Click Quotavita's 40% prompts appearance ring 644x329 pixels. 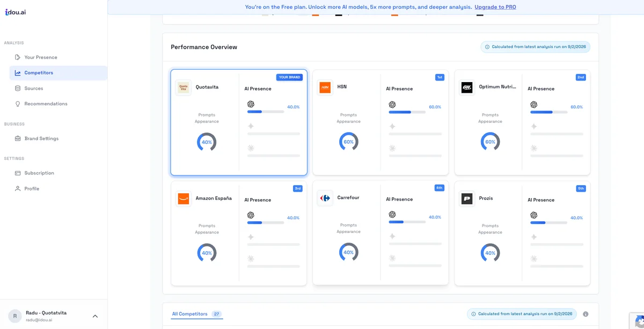pyautogui.click(x=207, y=142)
